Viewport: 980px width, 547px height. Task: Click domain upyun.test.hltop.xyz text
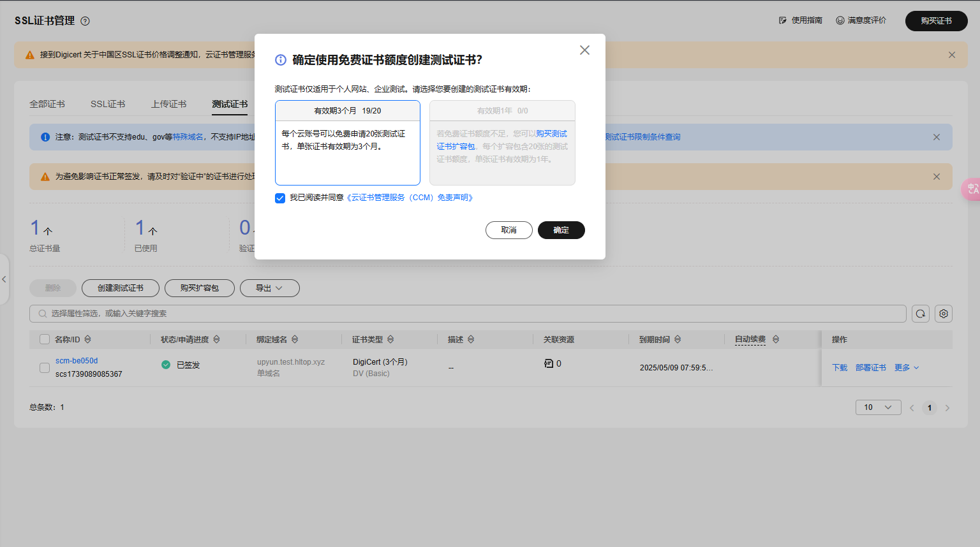[291, 362]
